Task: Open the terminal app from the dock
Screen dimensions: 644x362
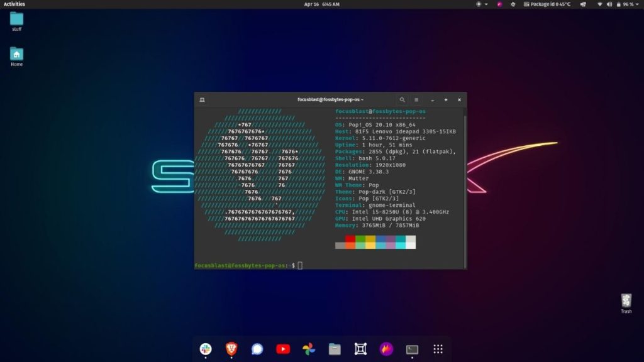Action: (411, 349)
